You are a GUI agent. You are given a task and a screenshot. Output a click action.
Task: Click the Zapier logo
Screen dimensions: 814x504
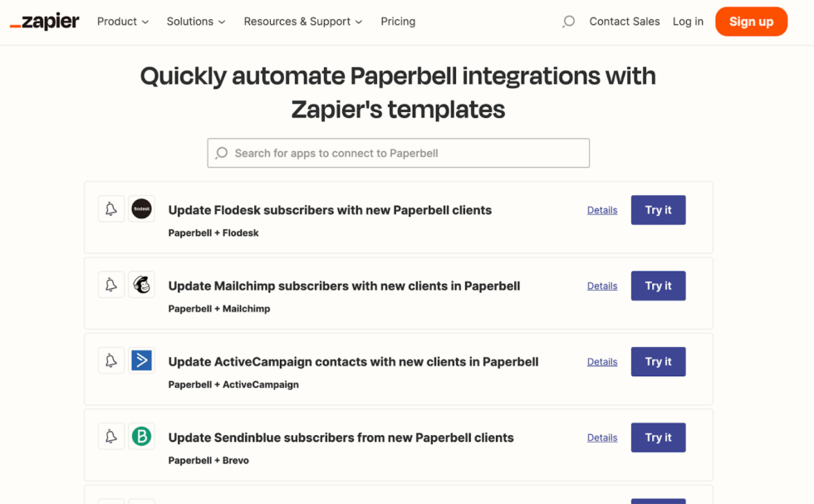pyautogui.click(x=44, y=22)
